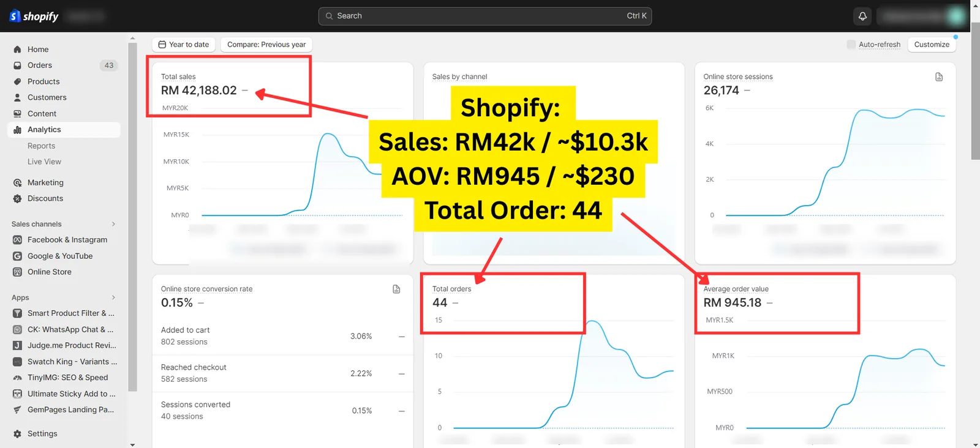Viewport: 980px width, 448px height.
Task: Click the 26,174 sessions value
Action: (x=722, y=91)
